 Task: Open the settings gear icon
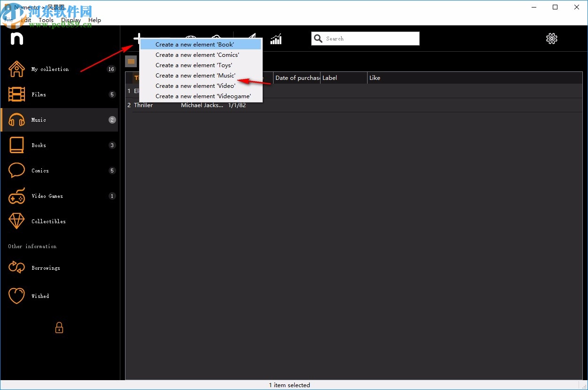pos(552,39)
